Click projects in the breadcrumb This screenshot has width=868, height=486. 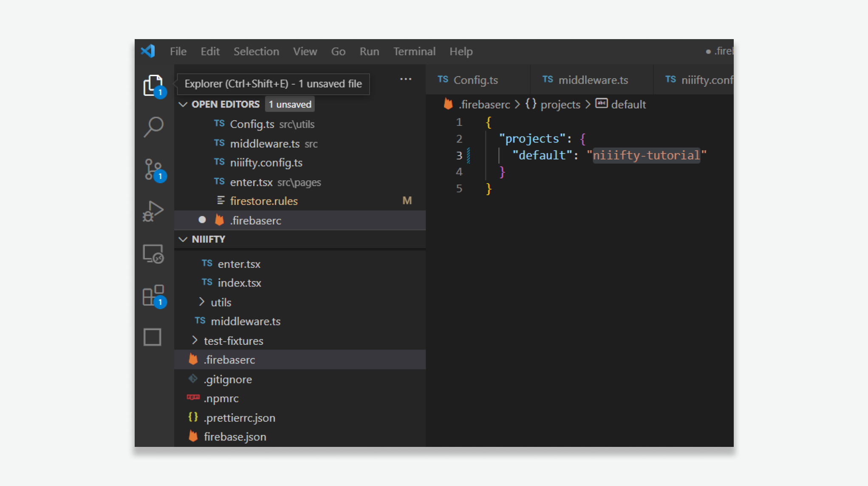point(560,105)
